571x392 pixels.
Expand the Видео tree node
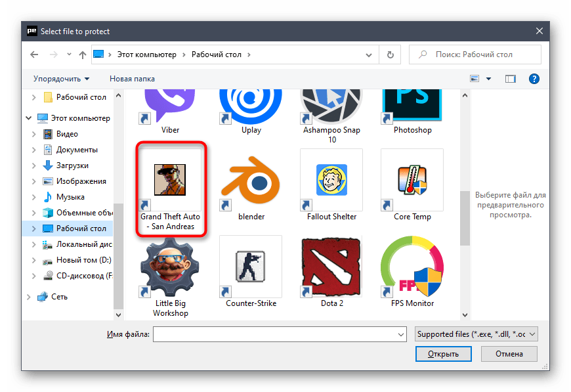click(34, 134)
